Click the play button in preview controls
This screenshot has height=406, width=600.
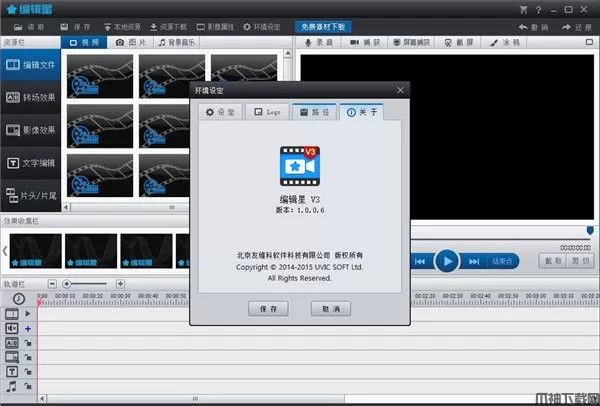pos(449,261)
